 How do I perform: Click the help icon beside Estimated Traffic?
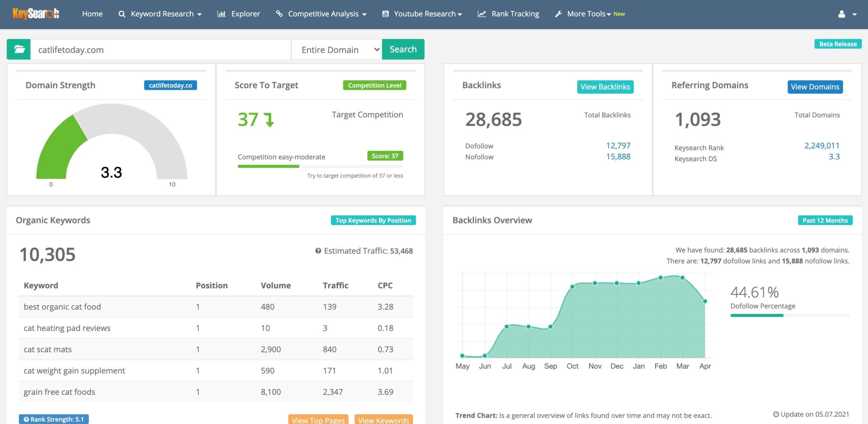pyautogui.click(x=318, y=251)
